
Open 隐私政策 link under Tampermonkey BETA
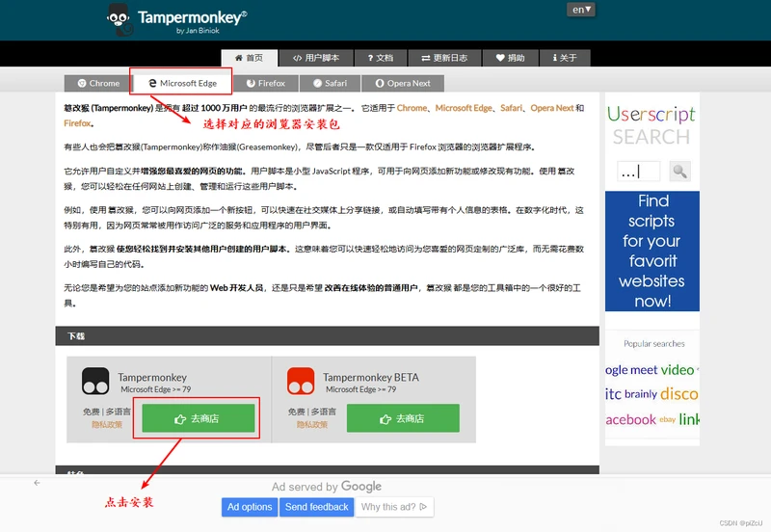[x=311, y=424]
